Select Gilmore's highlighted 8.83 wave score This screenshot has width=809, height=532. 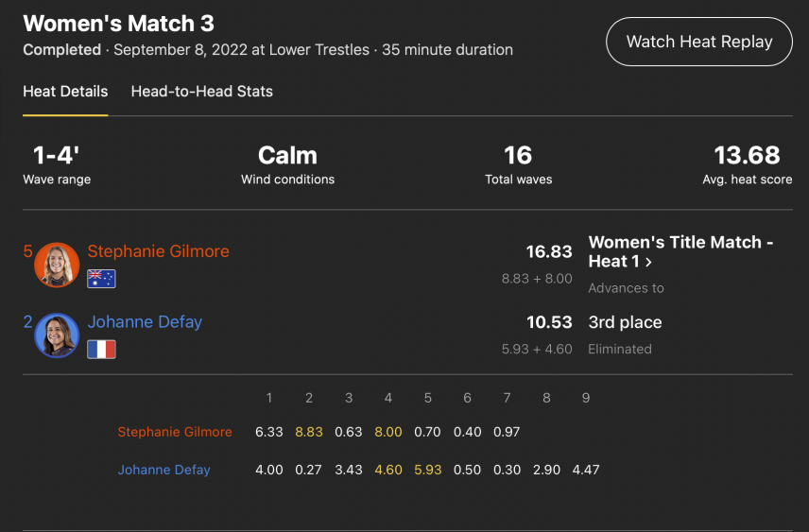[x=309, y=432]
